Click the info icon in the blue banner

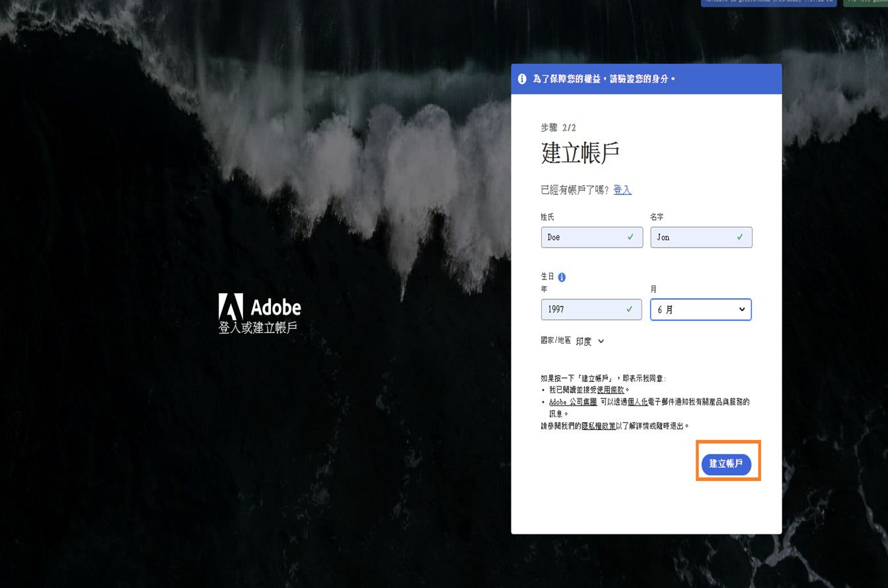click(x=522, y=78)
